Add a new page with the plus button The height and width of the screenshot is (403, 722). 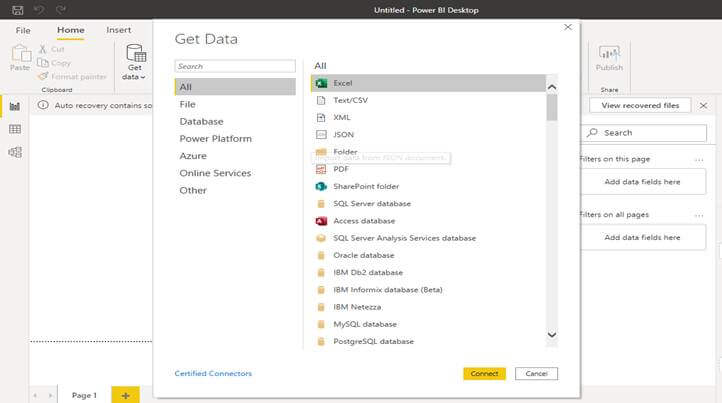point(125,395)
